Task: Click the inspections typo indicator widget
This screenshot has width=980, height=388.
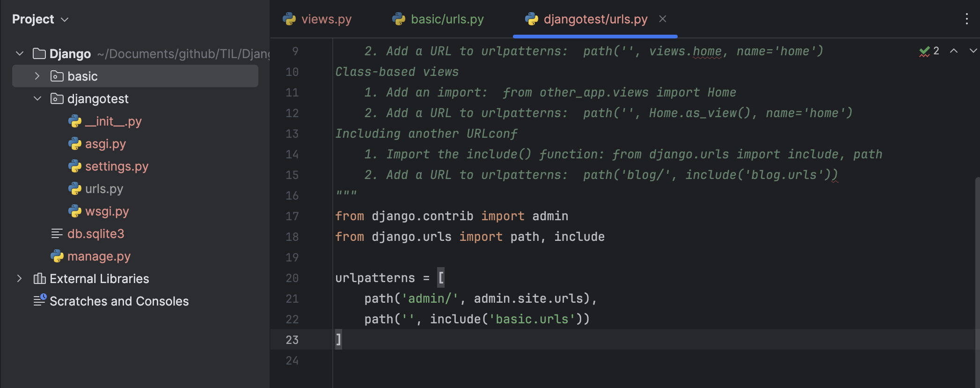Action: [x=929, y=51]
